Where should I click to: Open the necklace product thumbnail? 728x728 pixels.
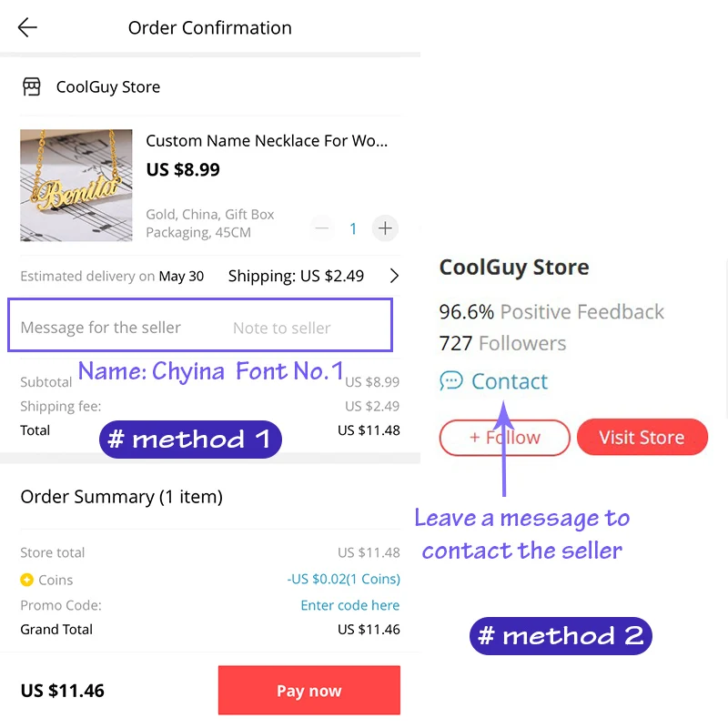tap(76, 186)
